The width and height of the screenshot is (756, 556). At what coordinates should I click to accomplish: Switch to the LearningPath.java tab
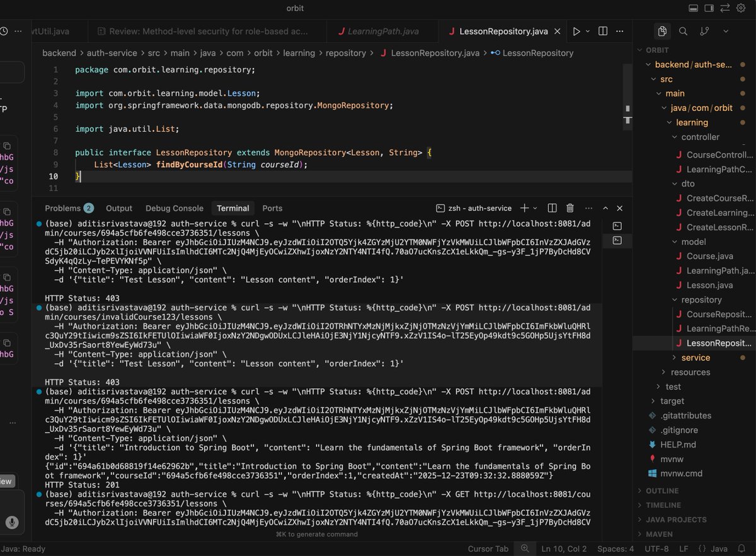coord(383,31)
